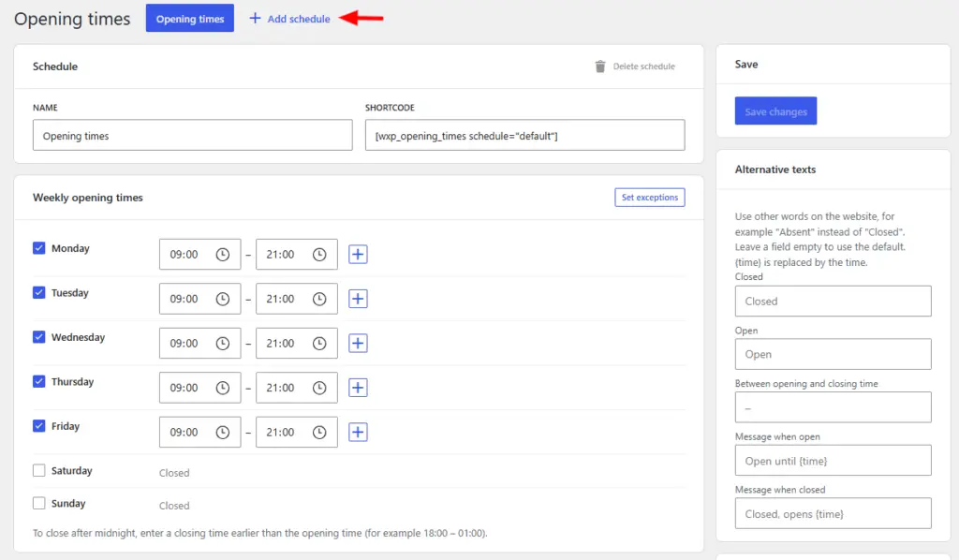Image resolution: width=959 pixels, height=560 pixels.
Task: Open Wednesday closing time clock picker
Action: [x=319, y=344]
